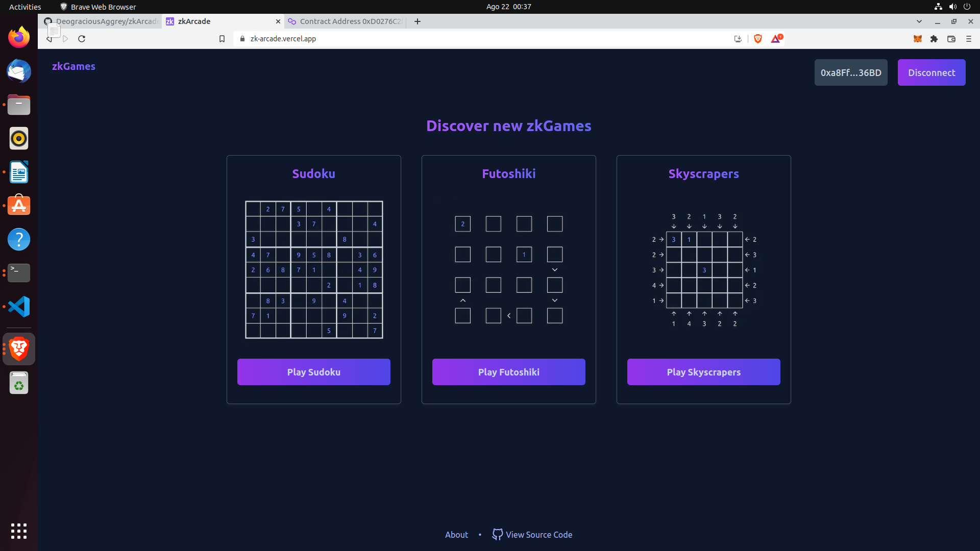Open the Activities menu
This screenshot has width=980, height=551.
tap(24, 7)
